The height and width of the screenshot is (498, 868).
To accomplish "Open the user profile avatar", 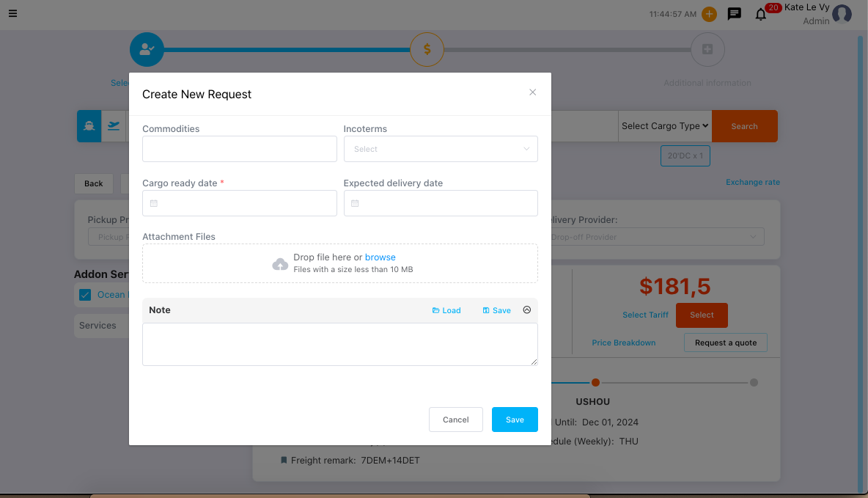I will (842, 14).
